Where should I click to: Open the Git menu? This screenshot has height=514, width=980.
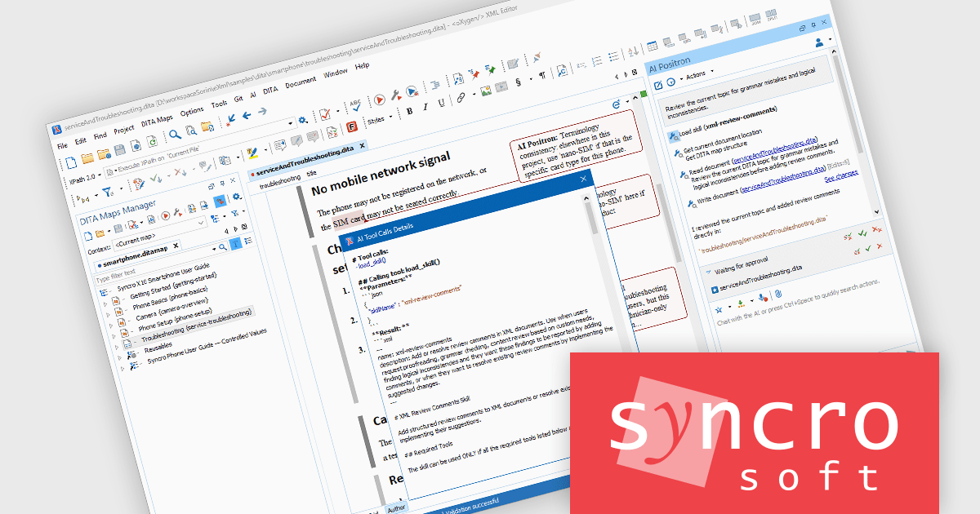(238, 100)
